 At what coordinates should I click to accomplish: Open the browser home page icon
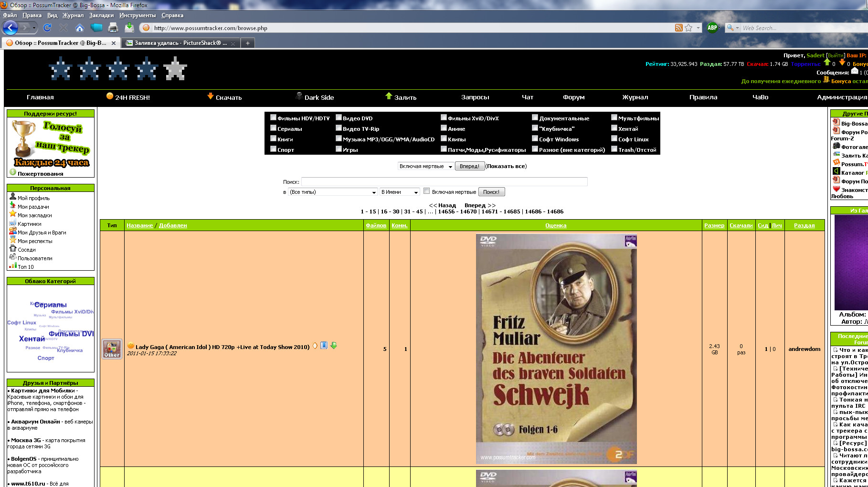(79, 28)
